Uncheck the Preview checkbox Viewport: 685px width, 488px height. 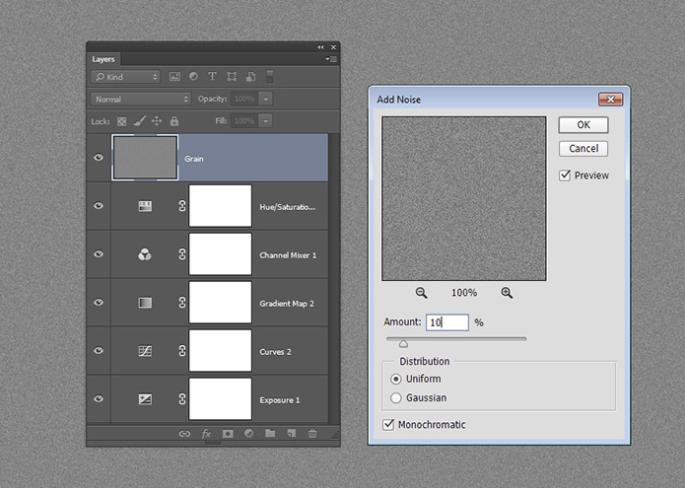click(565, 175)
